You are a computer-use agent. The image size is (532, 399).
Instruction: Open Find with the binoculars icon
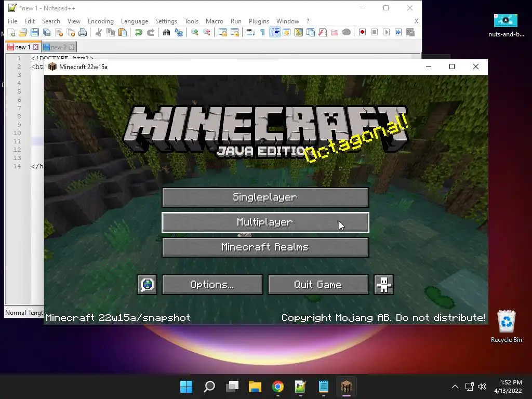click(x=166, y=32)
